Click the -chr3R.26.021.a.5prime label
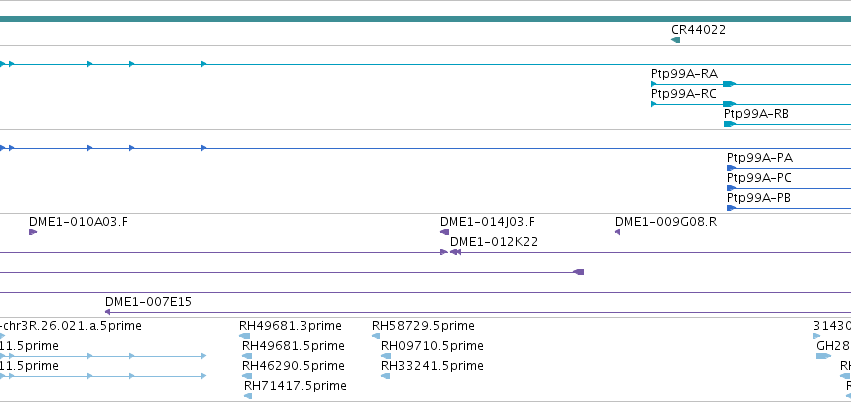Image resolution: width=851 pixels, height=402 pixels. (71, 326)
